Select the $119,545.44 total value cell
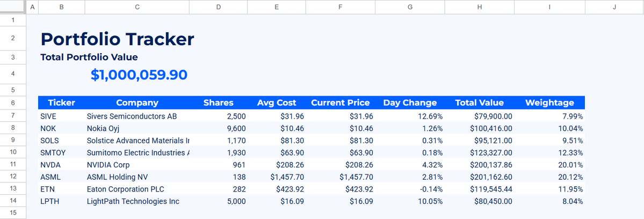 pos(479,189)
